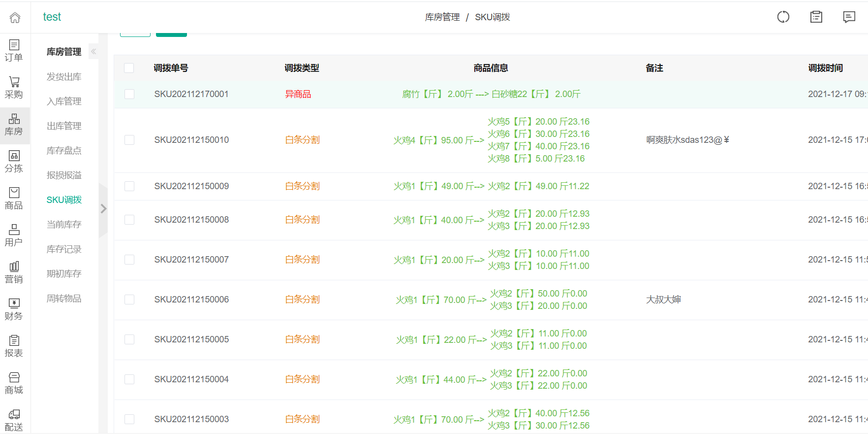Click the home icon in the sidebar

click(15, 18)
